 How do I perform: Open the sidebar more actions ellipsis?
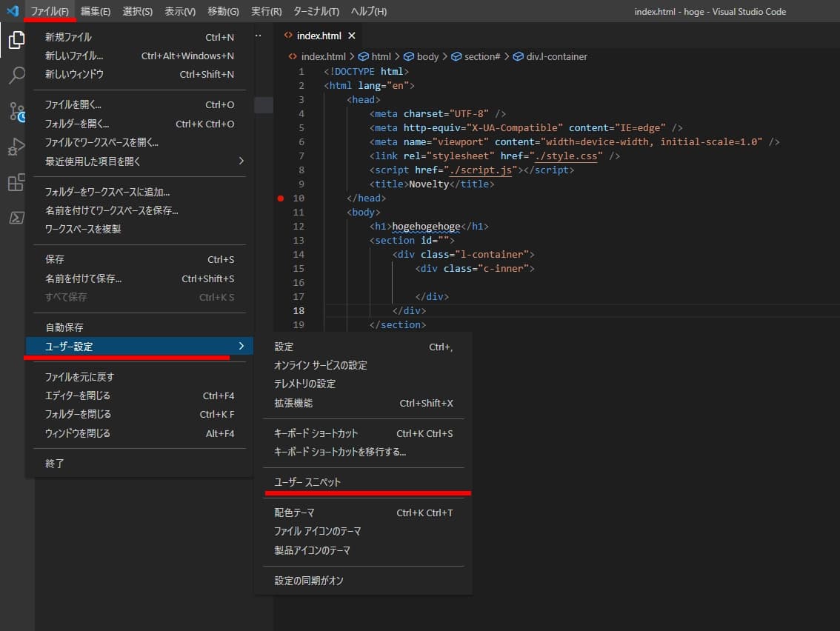click(x=259, y=36)
